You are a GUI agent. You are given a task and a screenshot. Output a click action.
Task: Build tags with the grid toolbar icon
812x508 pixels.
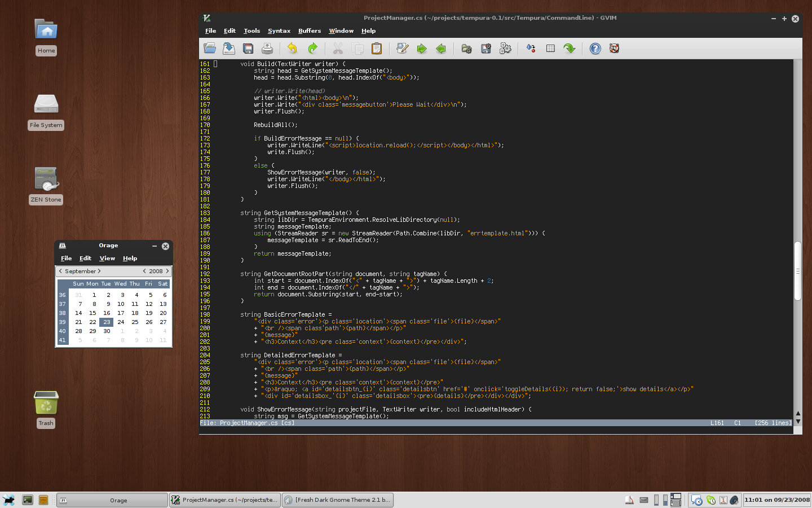click(x=550, y=49)
